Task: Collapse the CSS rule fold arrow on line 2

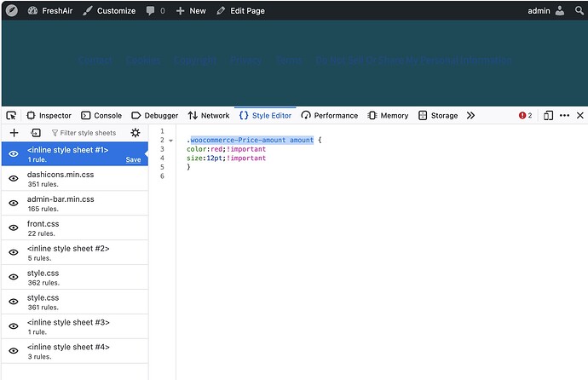Action: (171, 141)
